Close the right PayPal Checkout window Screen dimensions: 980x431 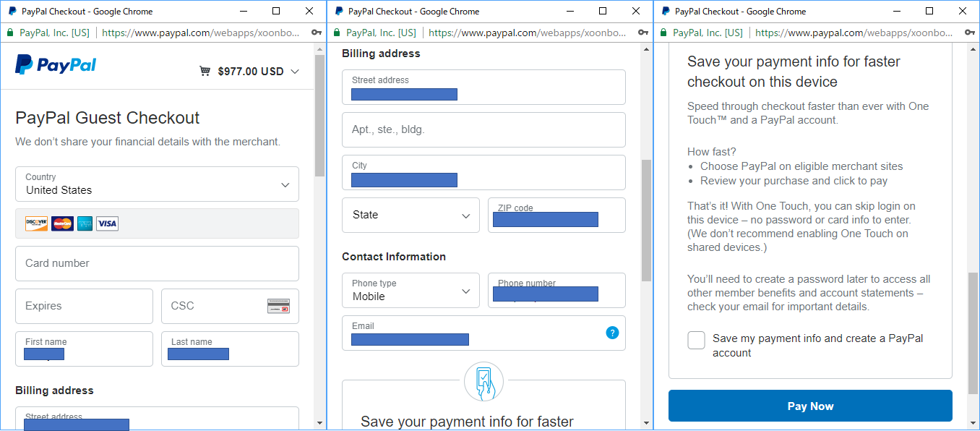click(963, 11)
